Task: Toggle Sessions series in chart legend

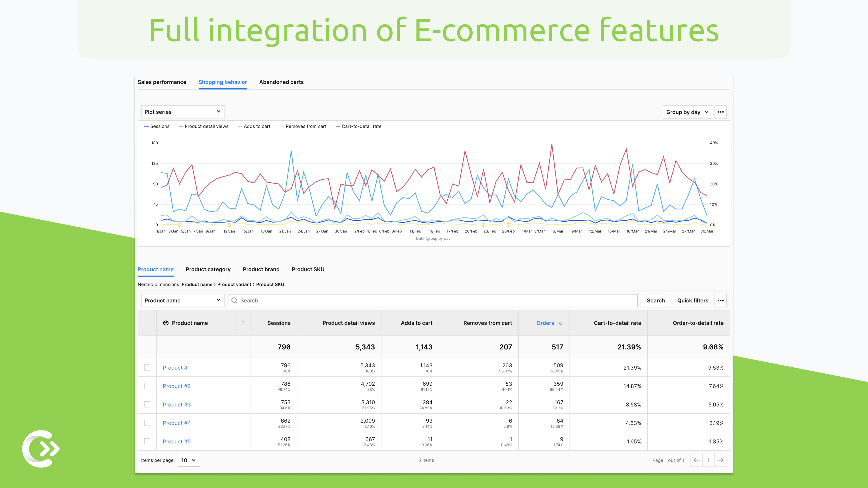Action: pyautogui.click(x=157, y=126)
